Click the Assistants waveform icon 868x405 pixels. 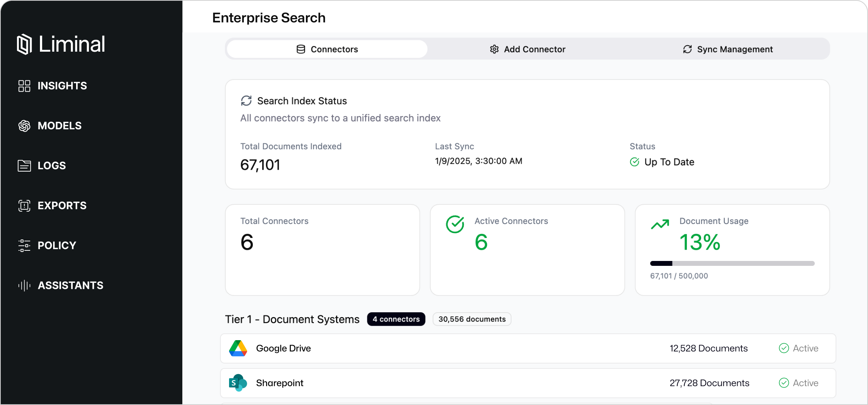click(24, 285)
